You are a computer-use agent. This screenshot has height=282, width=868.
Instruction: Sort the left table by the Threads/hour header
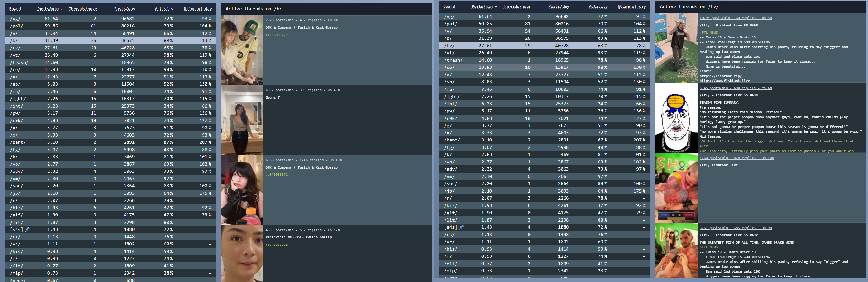pyautogui.click(x=82, y=9)
